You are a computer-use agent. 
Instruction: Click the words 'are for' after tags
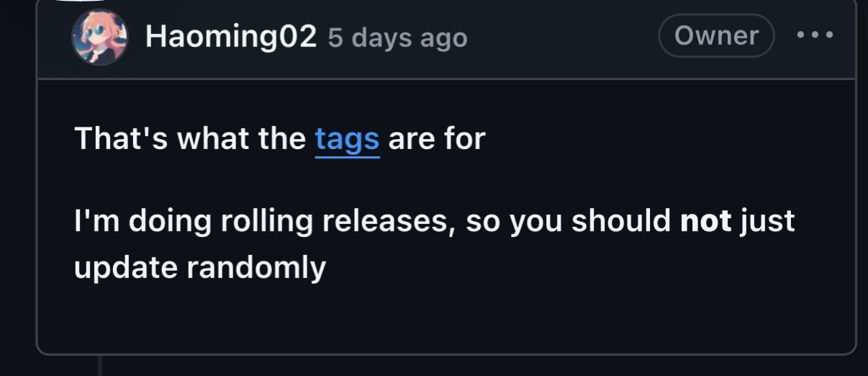click(x=437, y=138)
